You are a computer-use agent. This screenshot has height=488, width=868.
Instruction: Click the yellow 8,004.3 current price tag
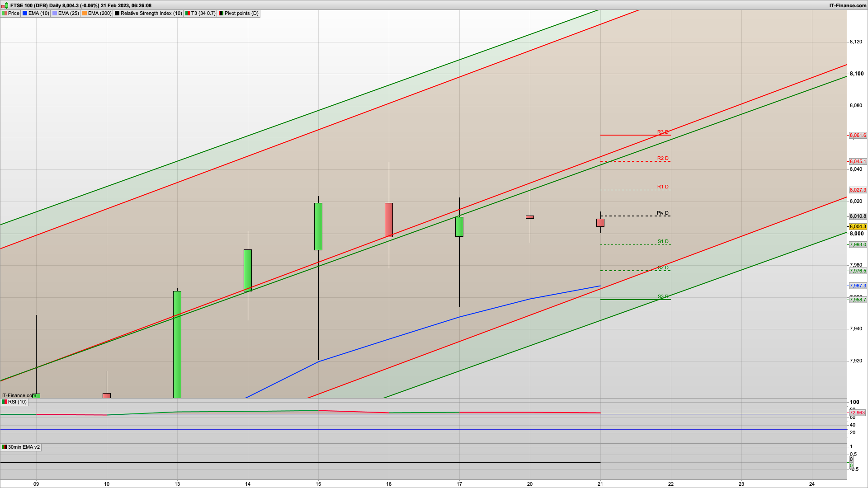click(858, 226)
